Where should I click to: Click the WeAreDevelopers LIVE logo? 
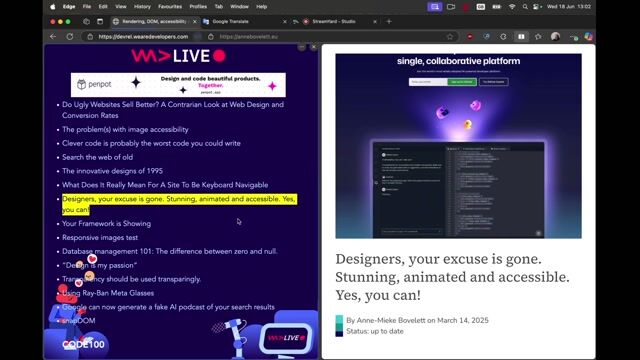coord(178,56)
